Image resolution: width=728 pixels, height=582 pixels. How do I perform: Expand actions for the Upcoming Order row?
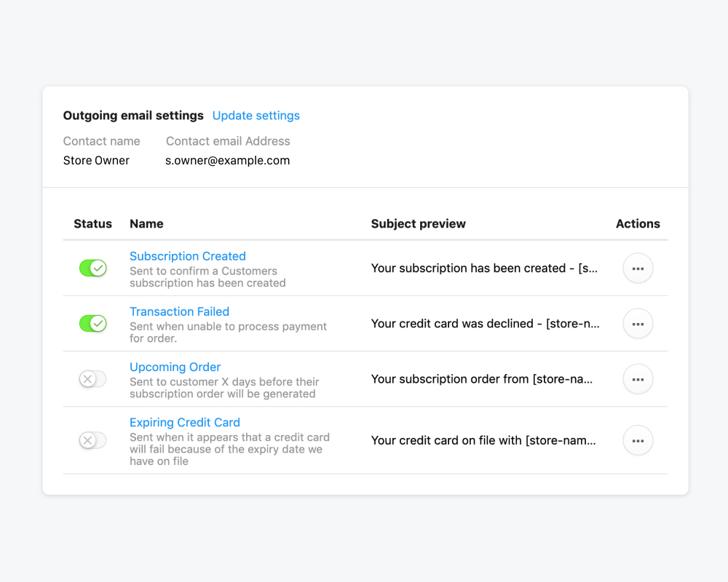638,379
